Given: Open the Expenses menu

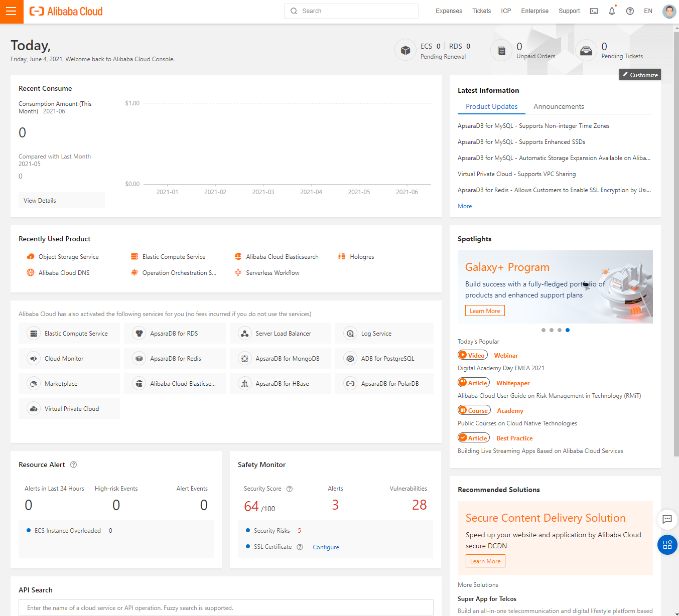Looking at the screenshot, I should tap(449, 11).
